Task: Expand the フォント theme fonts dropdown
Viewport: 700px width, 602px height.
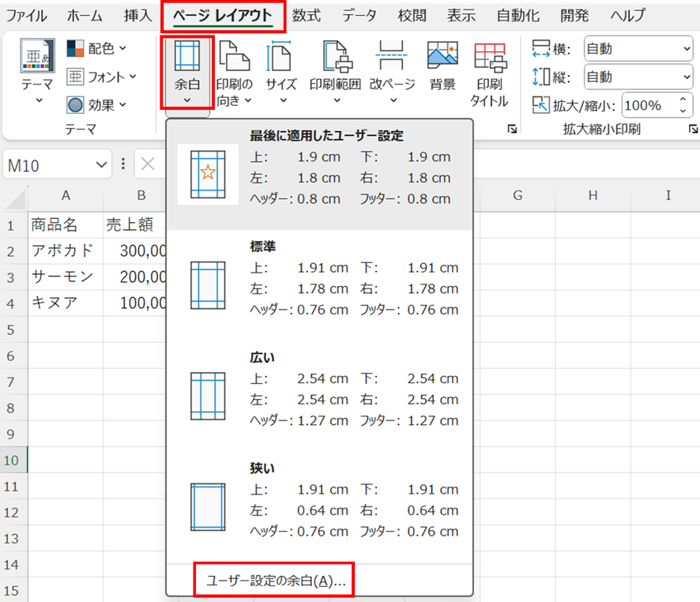Action: tap(102, 77)
